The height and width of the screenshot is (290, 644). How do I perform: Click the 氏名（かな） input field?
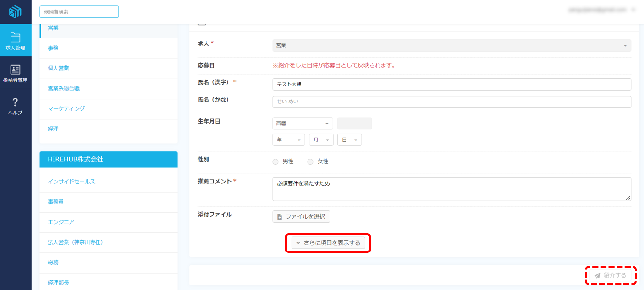[x=451, y=102]
